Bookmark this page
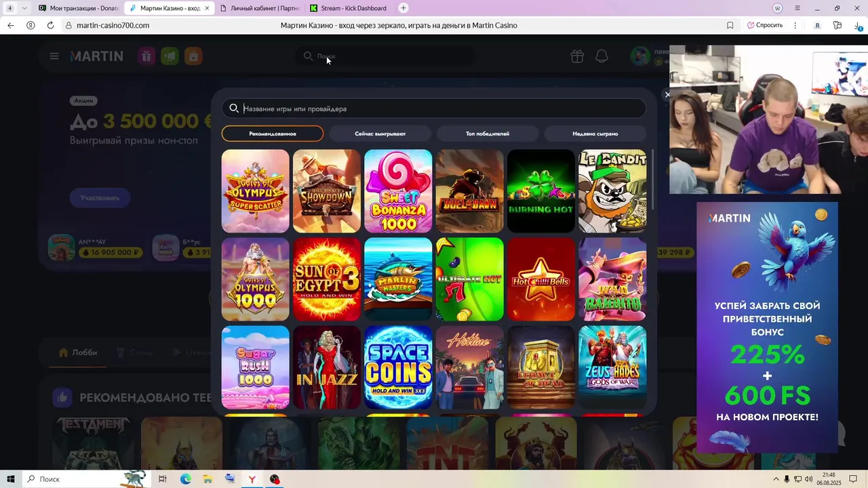The image size is (868, 488). click(x=730, y=25)
